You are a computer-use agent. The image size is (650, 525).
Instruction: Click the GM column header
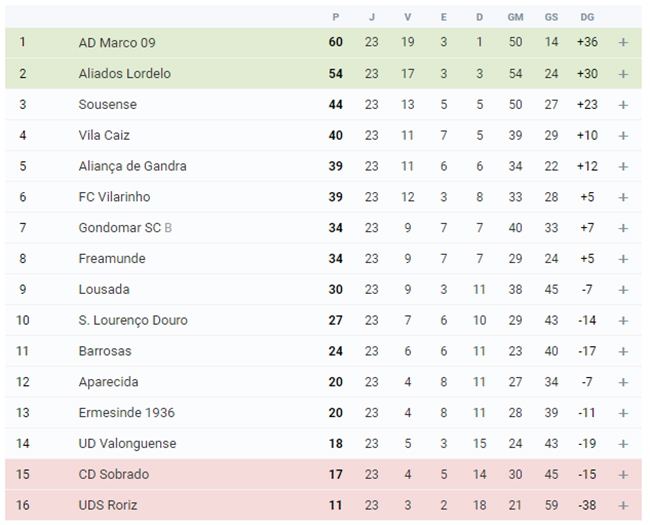515,17
